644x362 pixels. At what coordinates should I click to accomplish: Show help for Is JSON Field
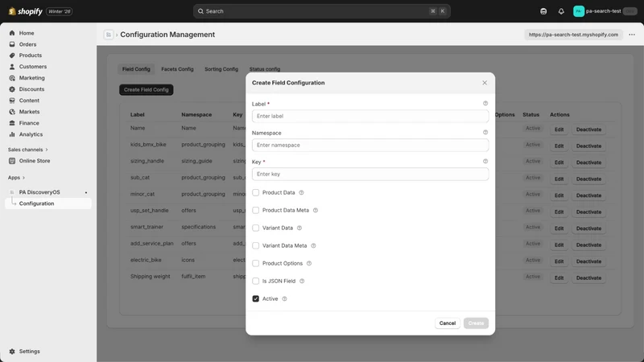coord(302,281)
